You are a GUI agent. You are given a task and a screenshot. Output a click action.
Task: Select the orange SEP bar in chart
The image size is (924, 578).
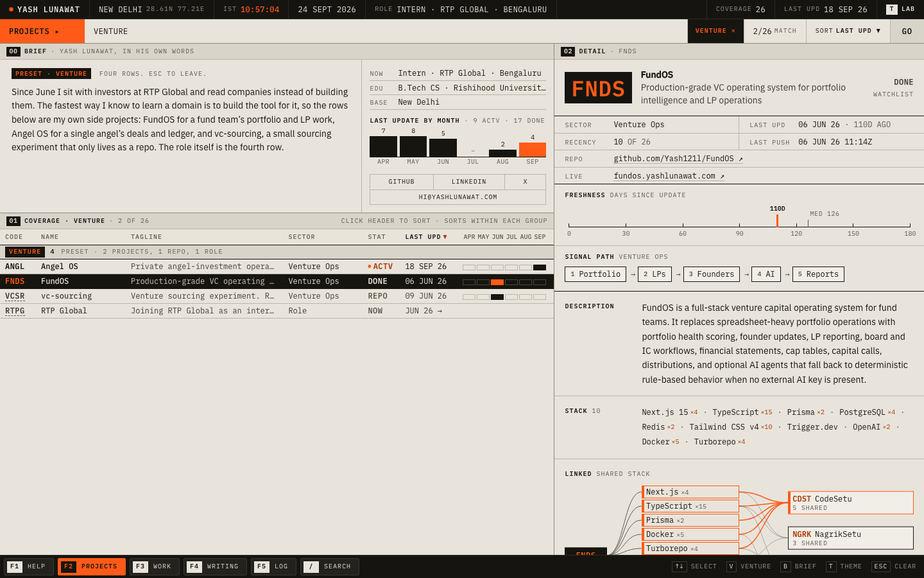[x=533, y=150]
